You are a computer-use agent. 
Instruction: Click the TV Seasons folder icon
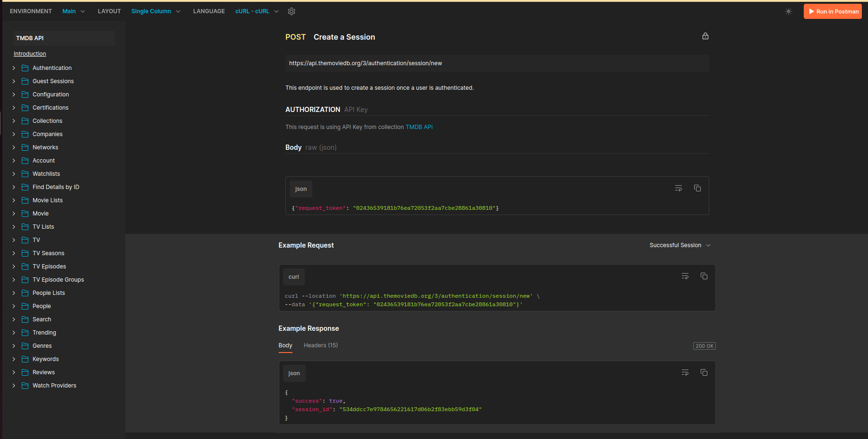pos(25,253)
